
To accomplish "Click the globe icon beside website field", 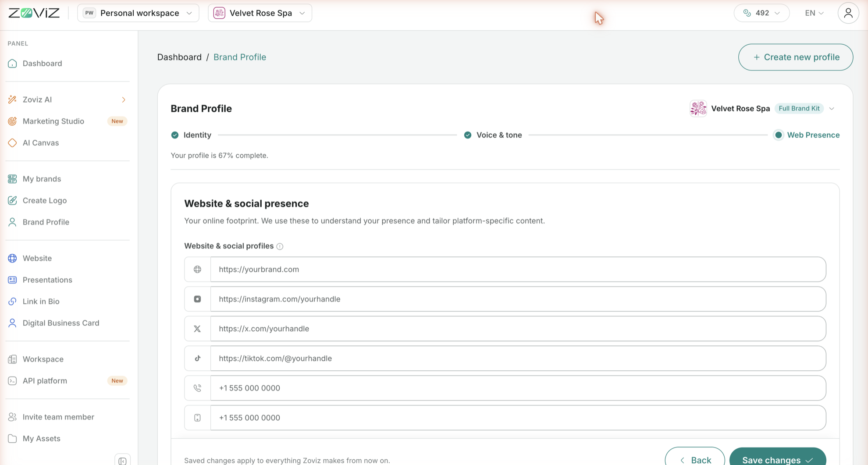I will 197,269.
